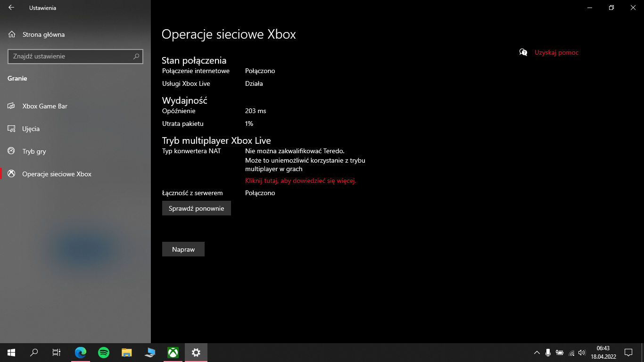Click the Xbox Game Bar sidebar icon
Screen dimensions: 644x362
coord(11,106)
